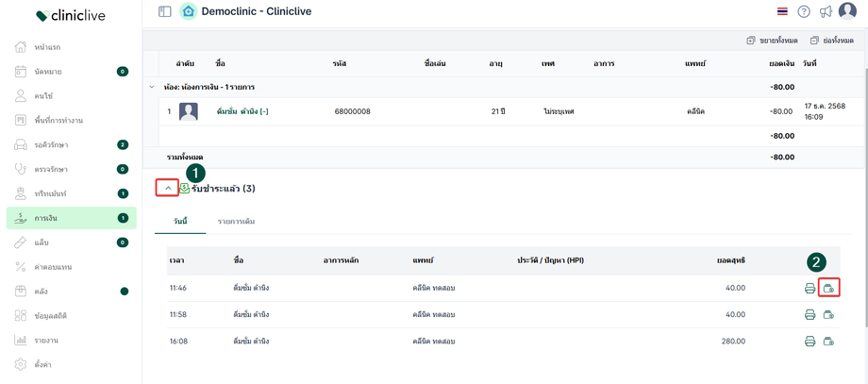This screenshot has width=868, height=384.
Task: Collapse the รับชำระแล้ว (3) section
Action: (167, 189)
